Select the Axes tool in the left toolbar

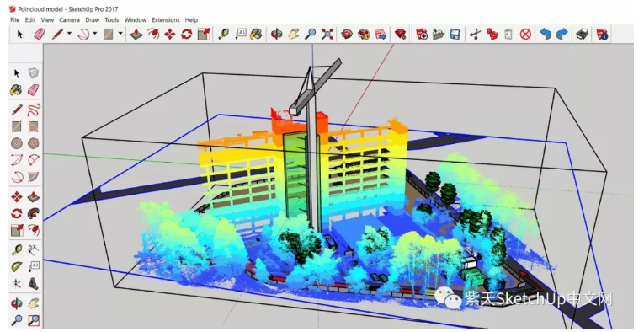coord(17,283)
